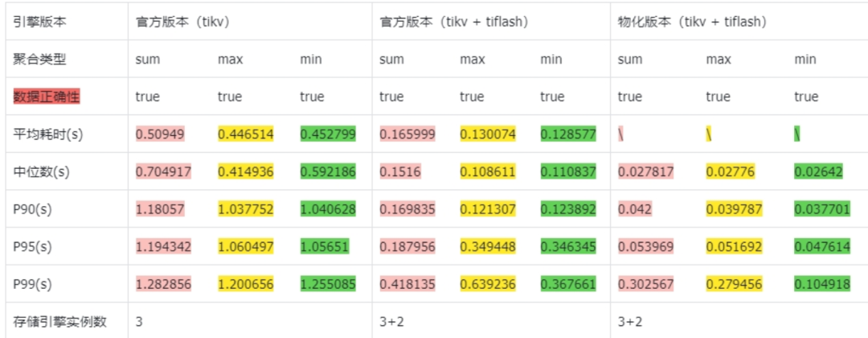Screen dimensions: 868x338
Task: Select the pink 0.042 P90 cell
Action: click(633, 209)
